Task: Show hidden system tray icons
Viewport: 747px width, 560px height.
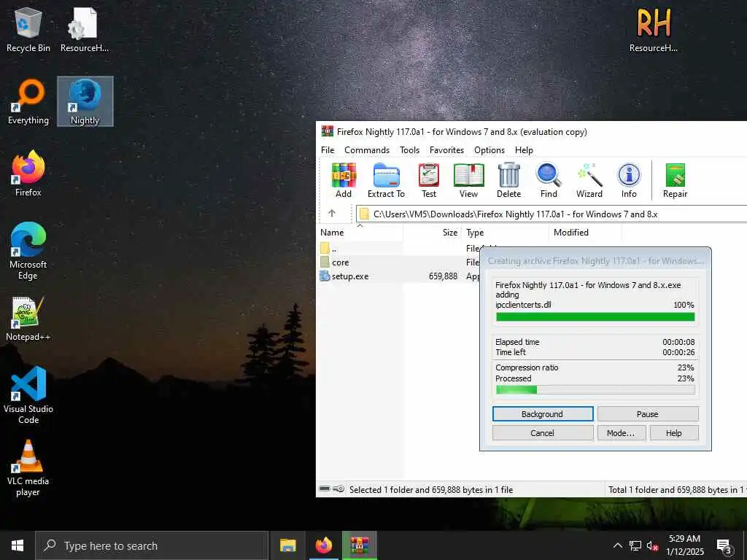Action: click(x=617, y=545)
